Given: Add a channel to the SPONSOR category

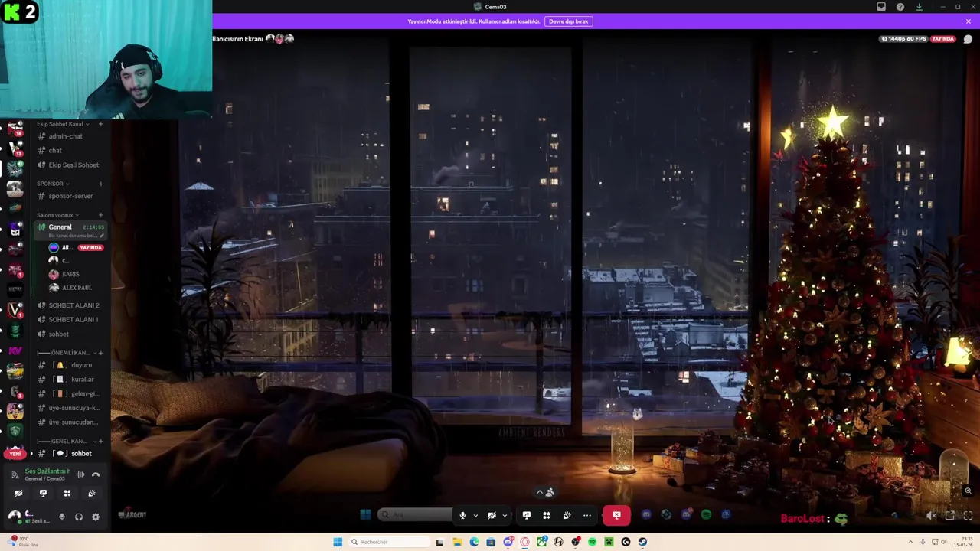Looking at the screenshot, I should coord(100,184).
